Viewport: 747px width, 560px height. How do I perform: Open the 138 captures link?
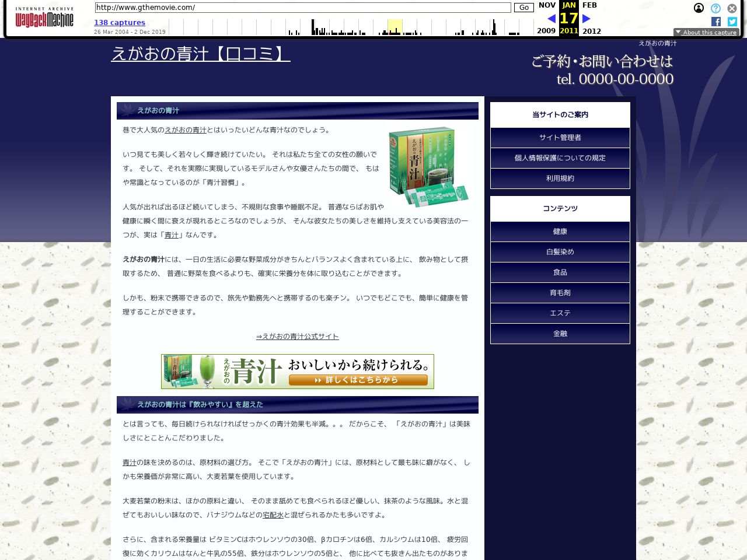[x=120, y=23]
